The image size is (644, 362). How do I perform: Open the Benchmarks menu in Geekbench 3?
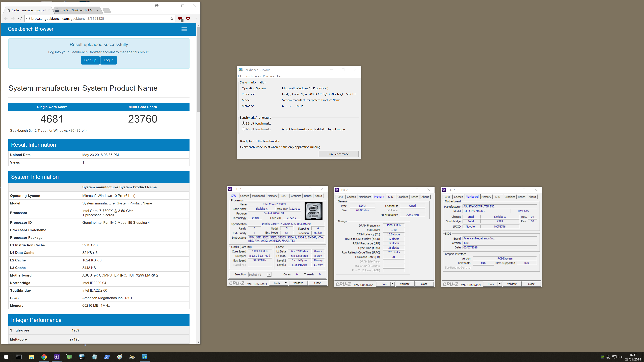pyautogui.click(x=253, y=76)
